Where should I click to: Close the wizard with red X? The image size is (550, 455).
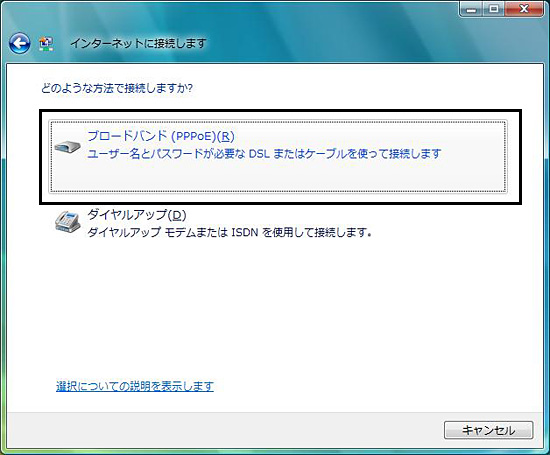[524, 9]
